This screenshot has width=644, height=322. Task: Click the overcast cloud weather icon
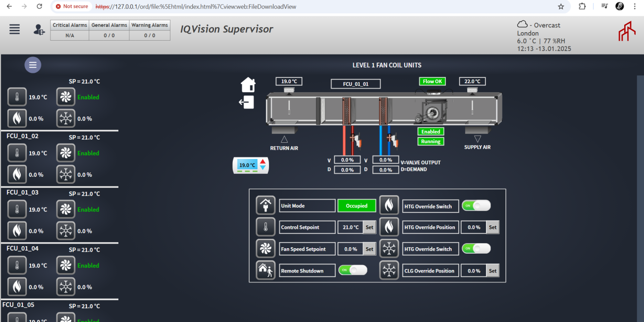coord(522,24)
